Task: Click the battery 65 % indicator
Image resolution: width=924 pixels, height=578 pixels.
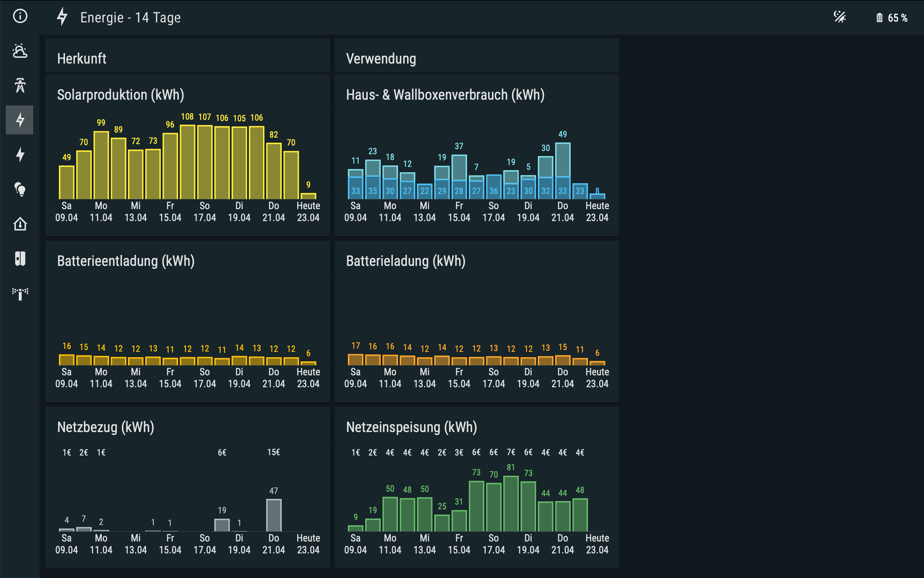Action: tap(891, 18)
